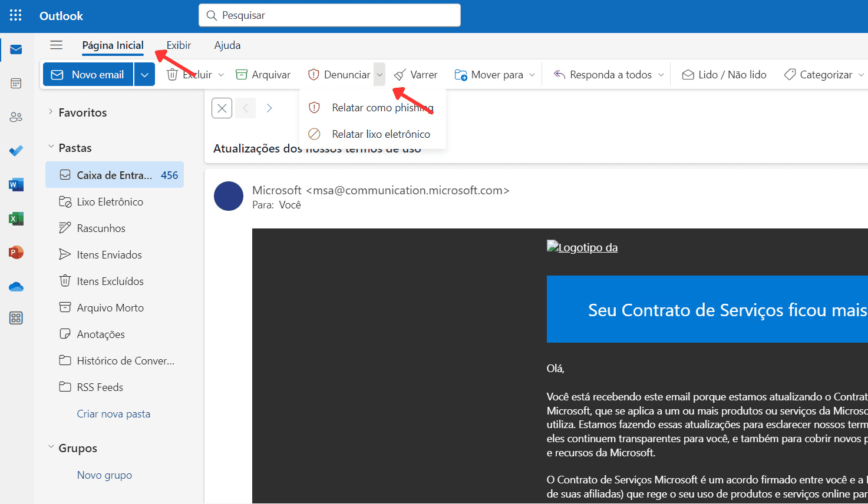Screen dimensions: 868x504
Task: Open Itens Enviados folder
Action: tap(114, 254)
